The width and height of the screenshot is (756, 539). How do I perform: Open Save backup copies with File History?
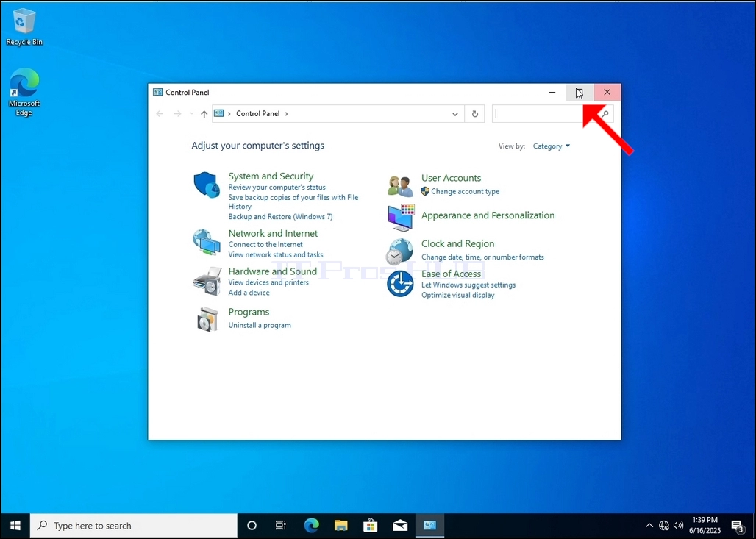293,201
